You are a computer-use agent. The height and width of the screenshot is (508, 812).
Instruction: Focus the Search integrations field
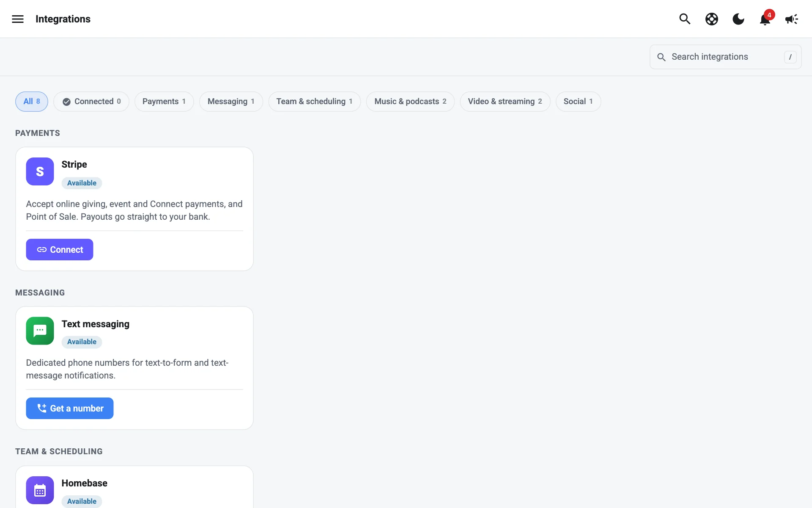coord(726,57)
